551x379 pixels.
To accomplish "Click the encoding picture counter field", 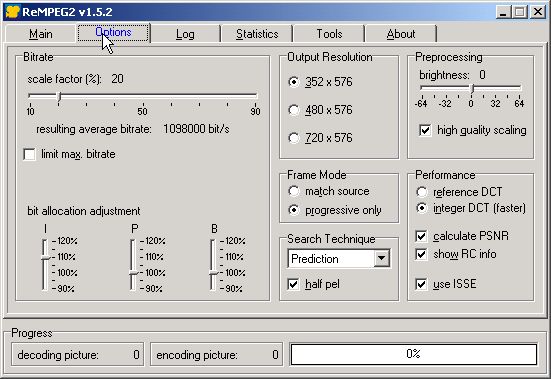I will point(216,355).
